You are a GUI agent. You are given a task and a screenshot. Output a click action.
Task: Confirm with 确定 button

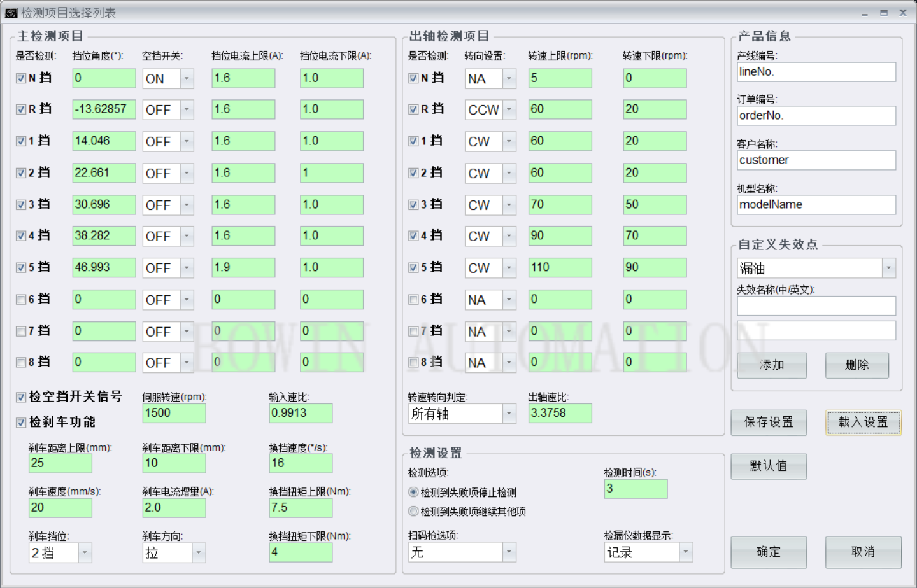click(x=769, y=552)
